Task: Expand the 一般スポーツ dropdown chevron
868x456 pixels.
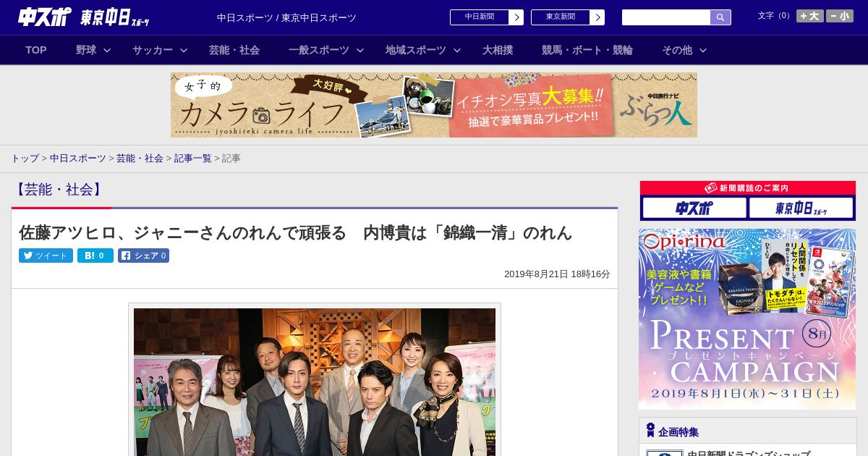Action: 359,51
